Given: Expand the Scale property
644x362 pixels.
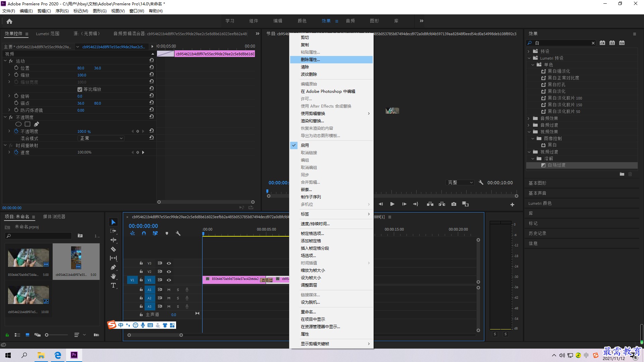Looking at the screenshot, I should click(9, 75).
